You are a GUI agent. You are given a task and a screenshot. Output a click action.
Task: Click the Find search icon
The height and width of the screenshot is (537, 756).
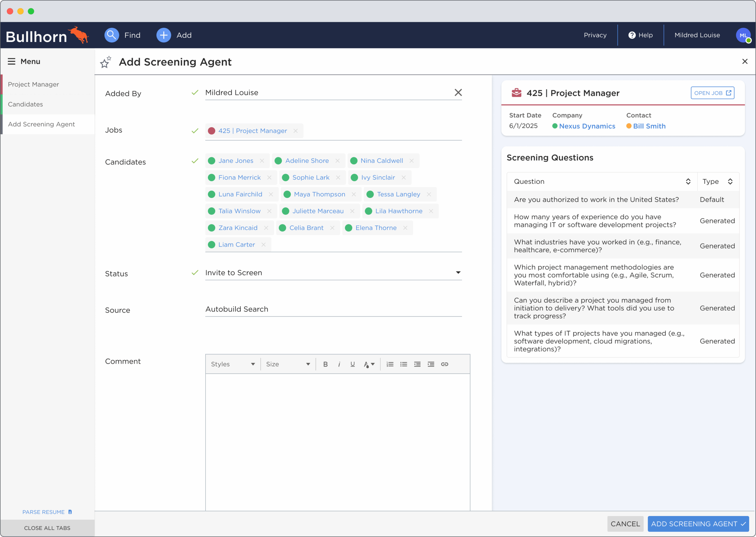pos(112,35)
